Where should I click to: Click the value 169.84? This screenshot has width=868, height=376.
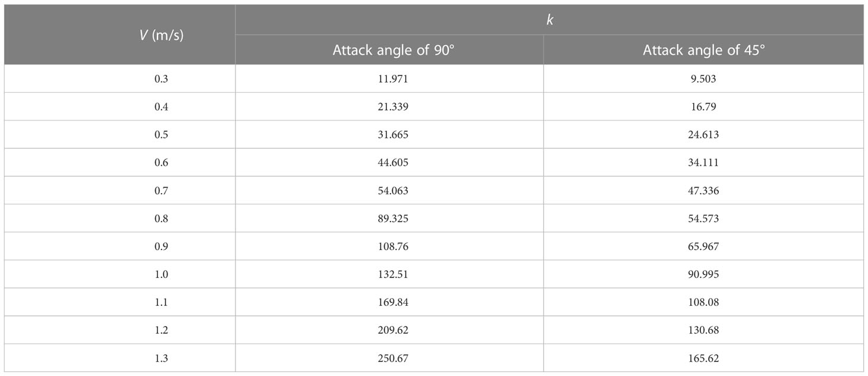pos(389,302)
